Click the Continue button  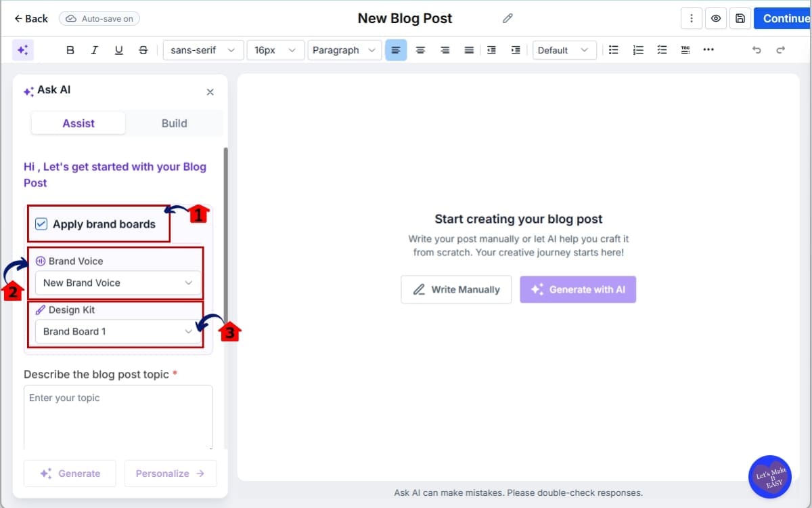tap(783, 18)
